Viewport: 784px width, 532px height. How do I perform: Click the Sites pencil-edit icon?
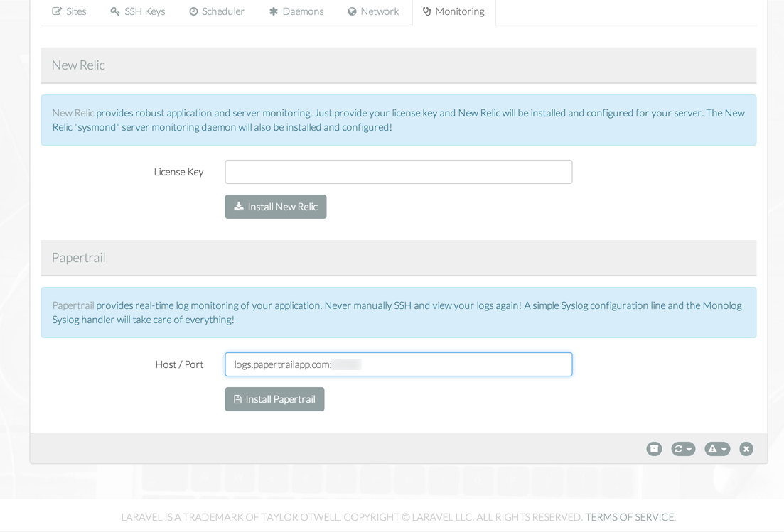pos(57,11)
